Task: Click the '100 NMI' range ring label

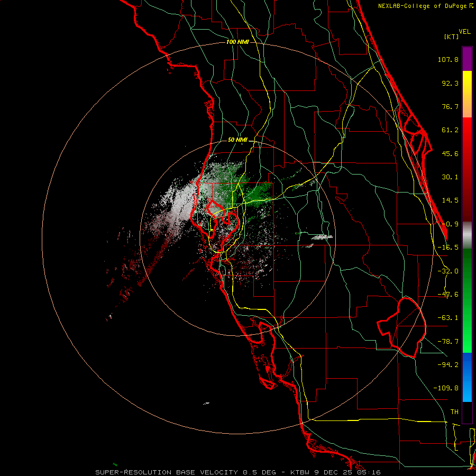Action: pos(237,42)
